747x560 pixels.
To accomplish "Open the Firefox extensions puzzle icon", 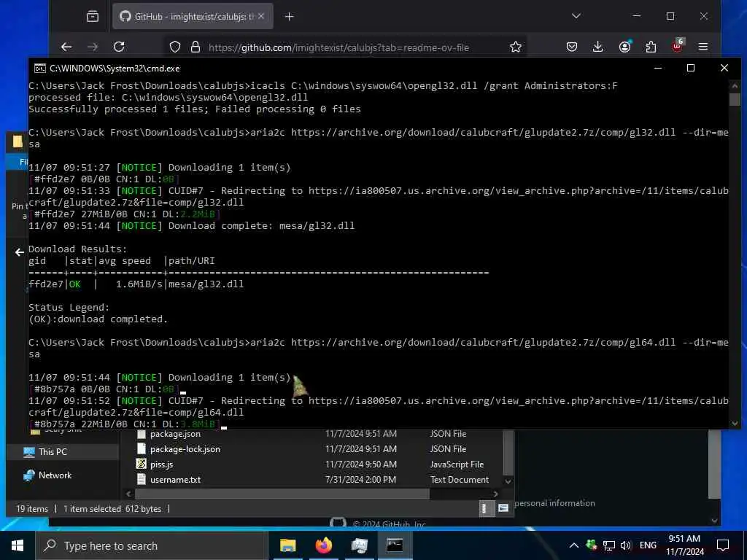I will (651, 47).
